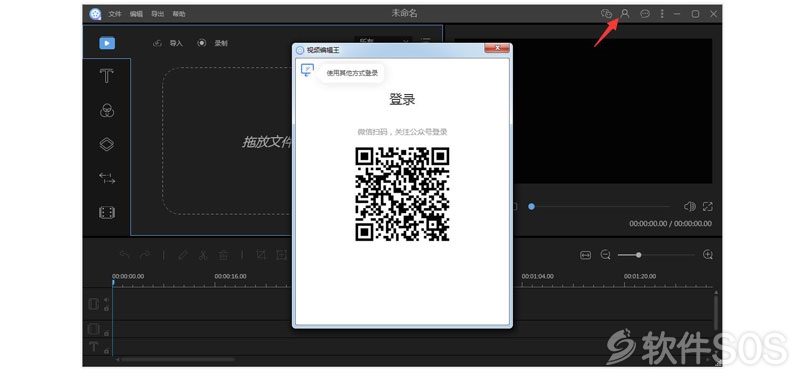Click the Split scissors tool

(x=203, y=255)
